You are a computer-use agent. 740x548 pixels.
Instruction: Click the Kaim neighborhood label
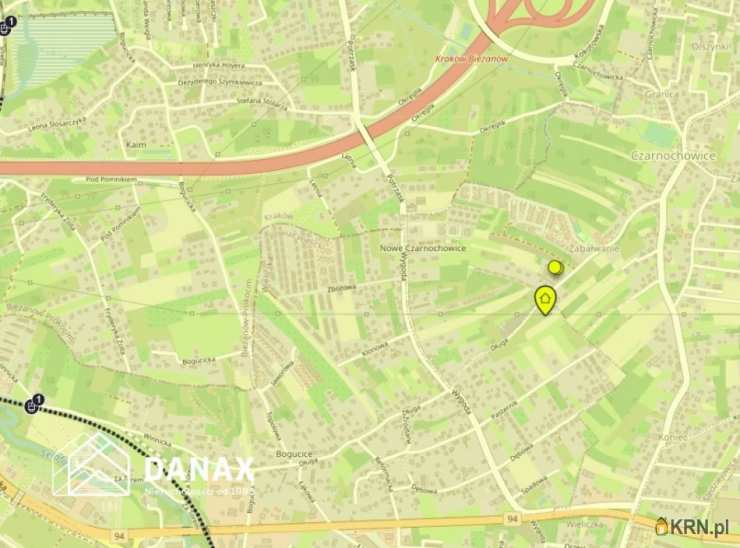[x=136, y=144]
